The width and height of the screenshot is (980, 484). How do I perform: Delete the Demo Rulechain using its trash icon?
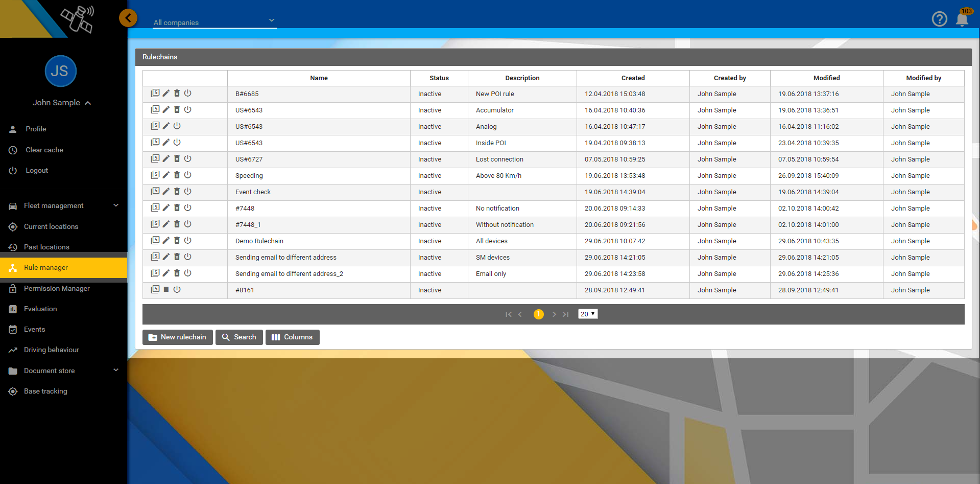click(177, 241)
